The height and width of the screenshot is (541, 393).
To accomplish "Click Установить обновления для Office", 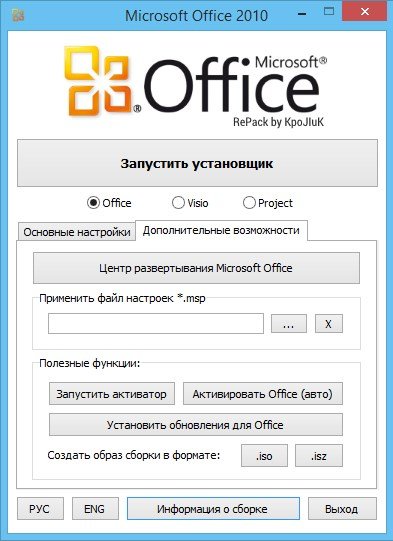I will [196, 425].
